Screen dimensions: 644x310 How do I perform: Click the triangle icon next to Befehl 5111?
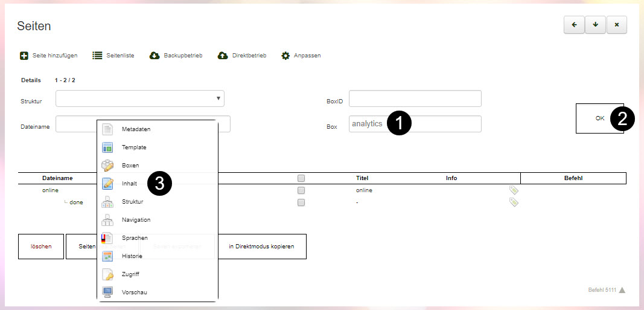622,290
